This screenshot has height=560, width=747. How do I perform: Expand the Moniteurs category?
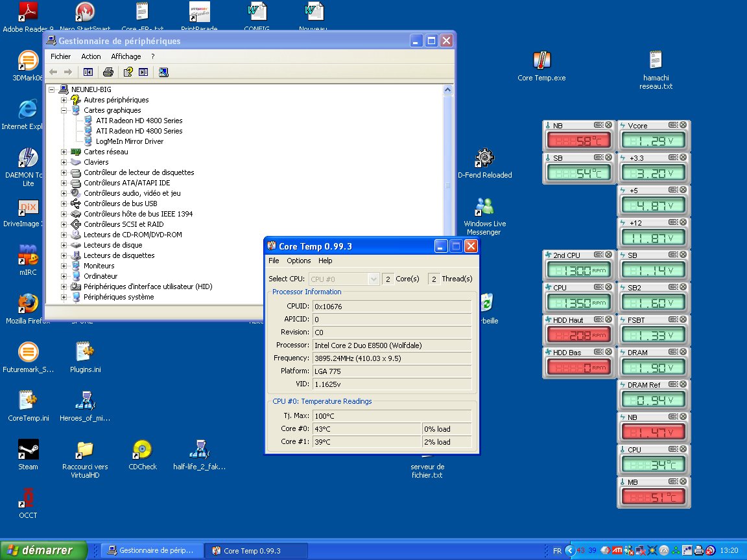64,266
